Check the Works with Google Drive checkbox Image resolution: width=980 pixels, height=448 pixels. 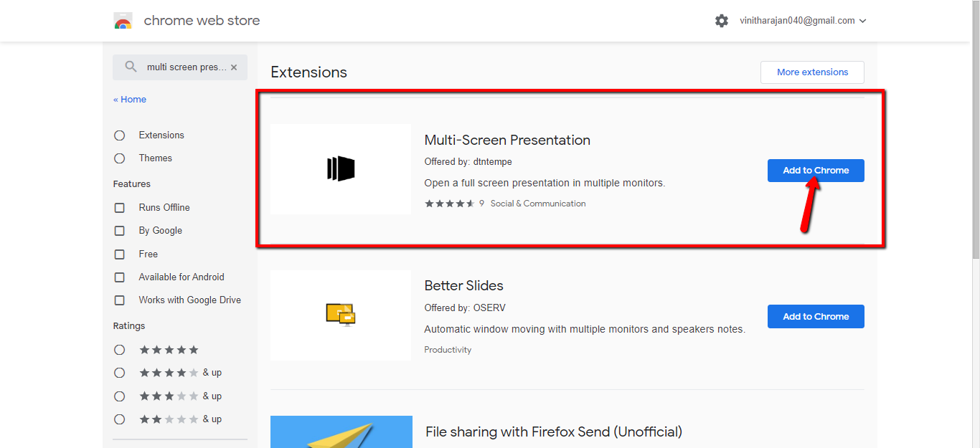click(x=120, y=300)
